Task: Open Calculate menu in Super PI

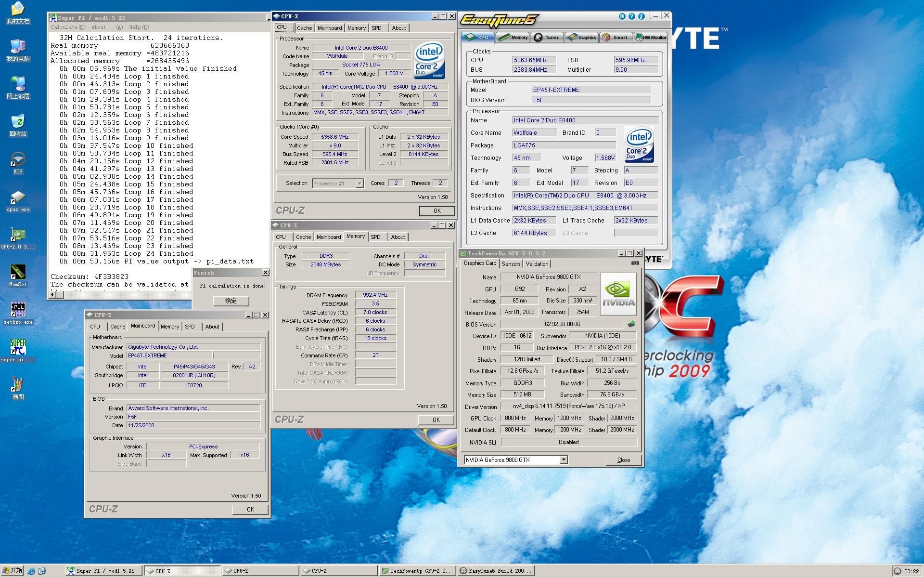Action: tap(68, 27)
